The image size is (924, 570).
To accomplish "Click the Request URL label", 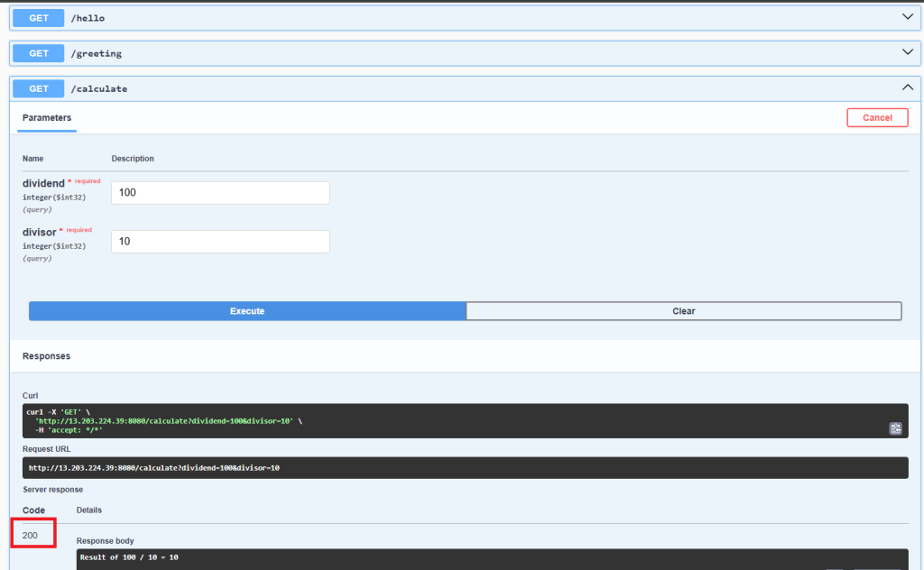I will coord(47,449).
